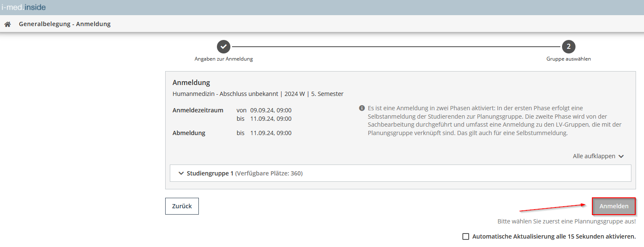Click the chevron next to Alle aufklappen
This screenshot has width=644, height=247.
pyautogui.click(x=621, y=156)
